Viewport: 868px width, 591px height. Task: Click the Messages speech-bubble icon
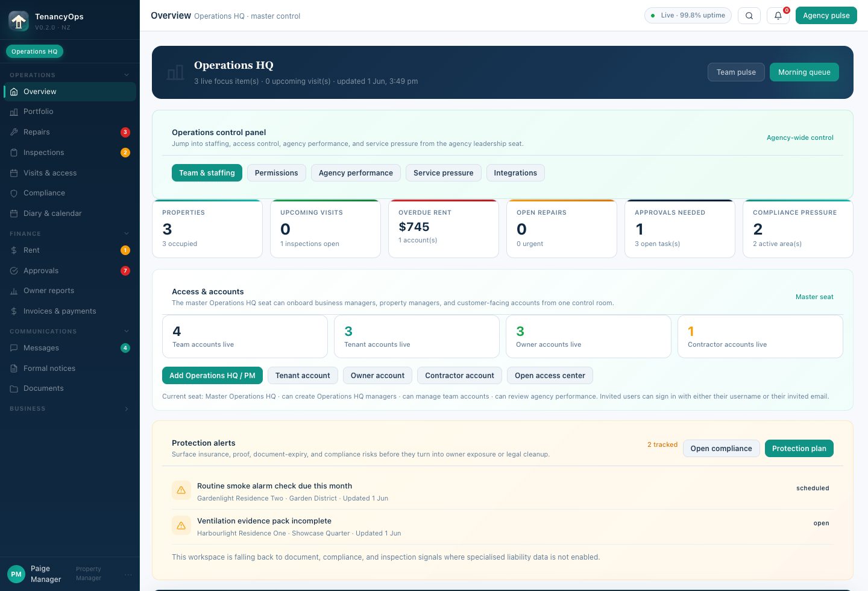[14, 348]
